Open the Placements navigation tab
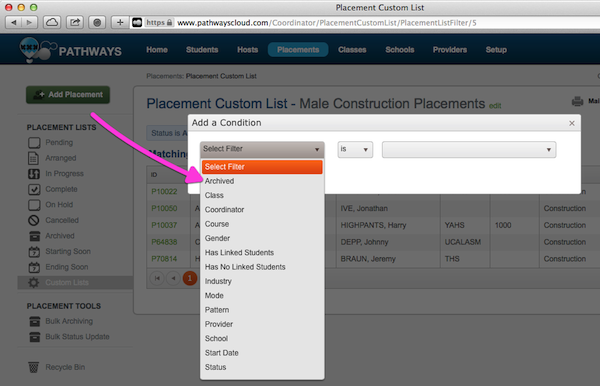Image resolution: width=600 pixels, height=386 pixels. [298, 50]
